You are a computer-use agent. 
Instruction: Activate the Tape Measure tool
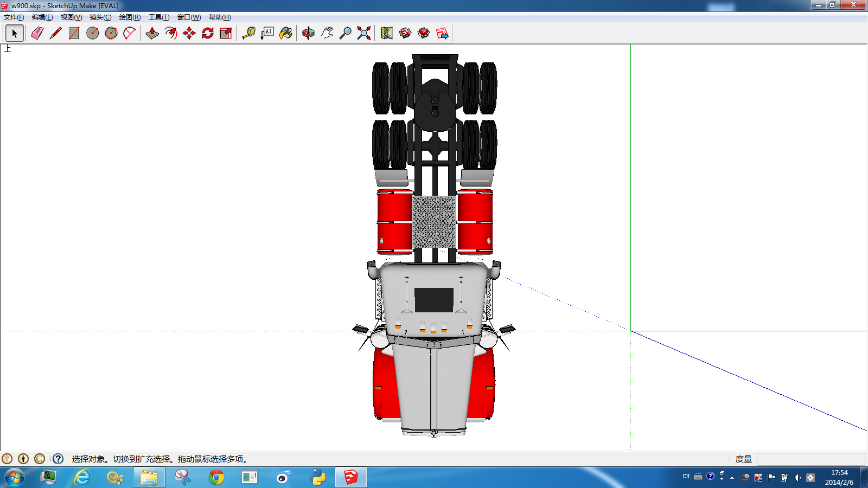click(x=249, y=34)
